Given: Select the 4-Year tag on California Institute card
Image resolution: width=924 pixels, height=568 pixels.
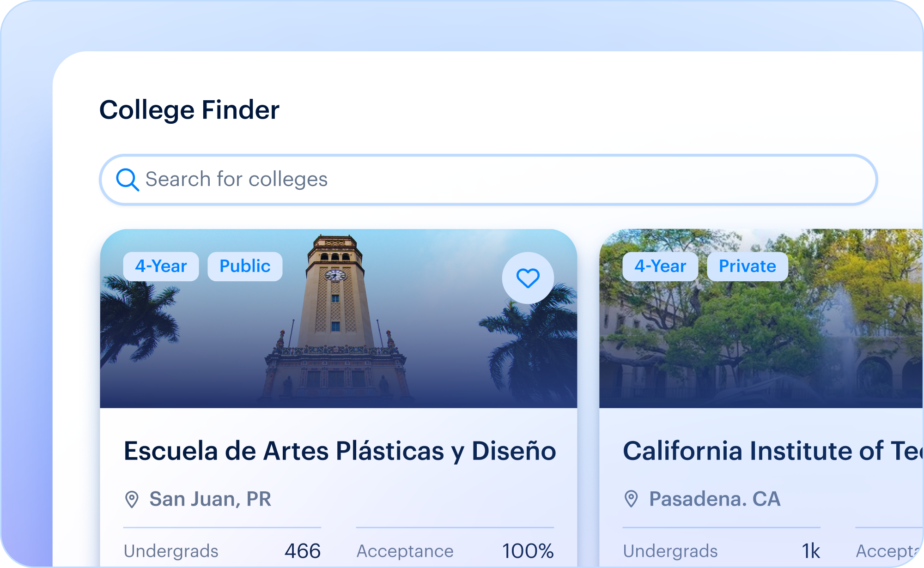Looking at the screenshot, I should [660, 266].
